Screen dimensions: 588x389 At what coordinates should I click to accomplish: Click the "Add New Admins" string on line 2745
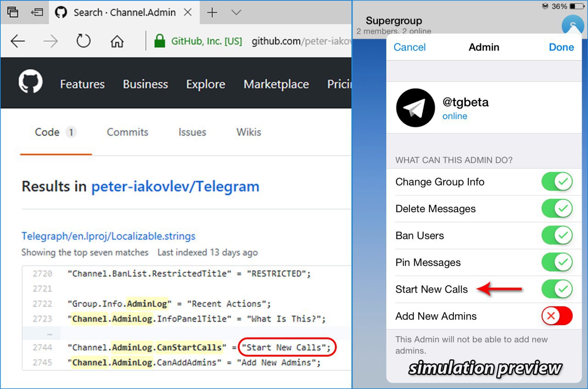[276, 363]
